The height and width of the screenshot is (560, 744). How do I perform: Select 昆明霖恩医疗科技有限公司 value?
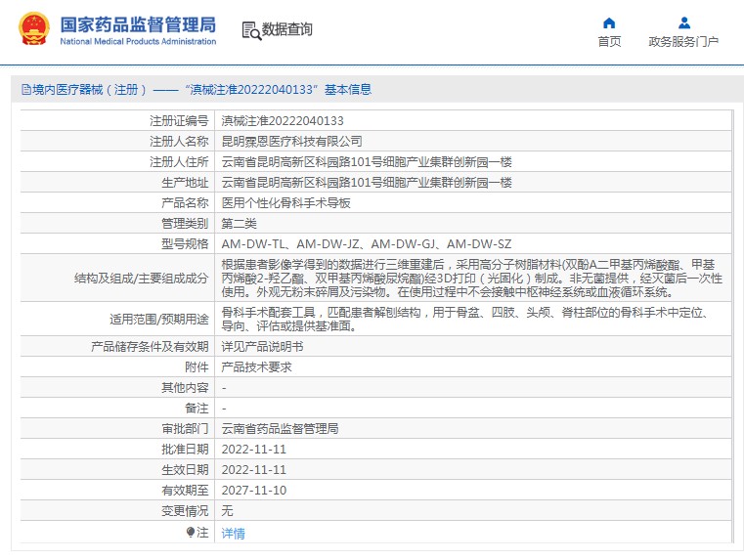tap(291, 142)
